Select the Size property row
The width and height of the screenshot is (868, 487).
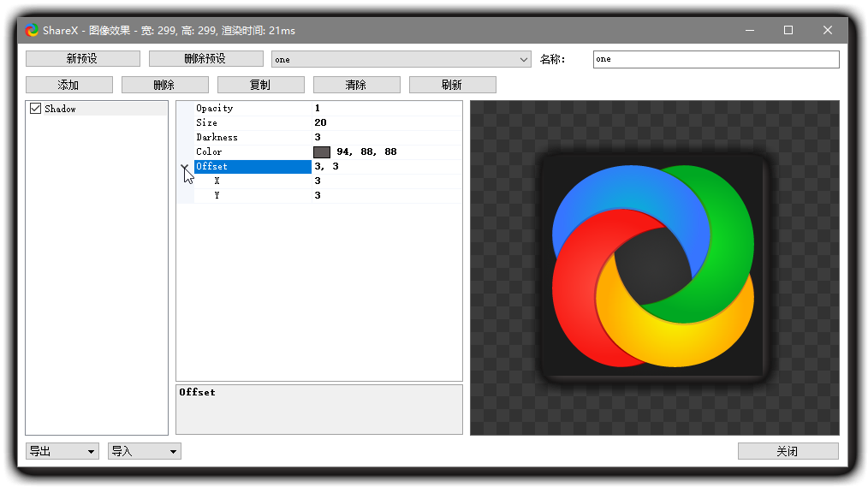click(318, 122)
